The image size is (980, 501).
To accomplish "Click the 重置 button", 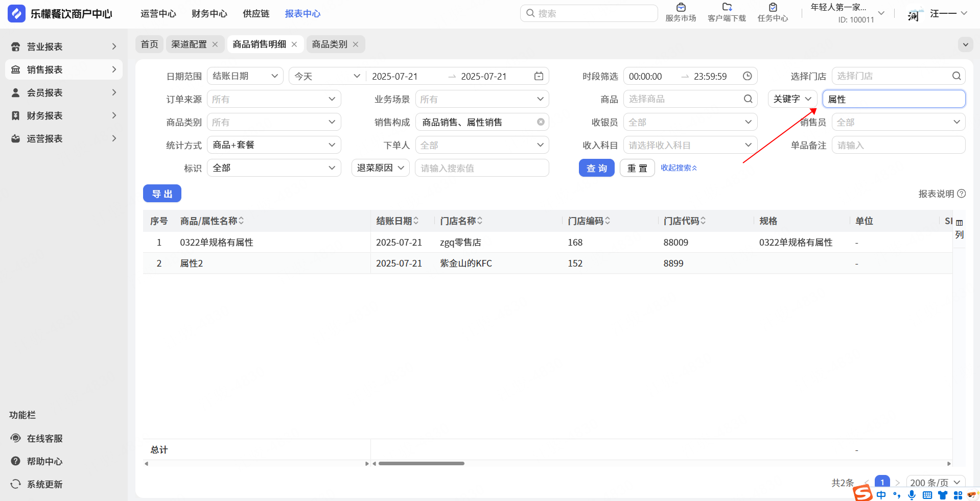I will (637, 168).
